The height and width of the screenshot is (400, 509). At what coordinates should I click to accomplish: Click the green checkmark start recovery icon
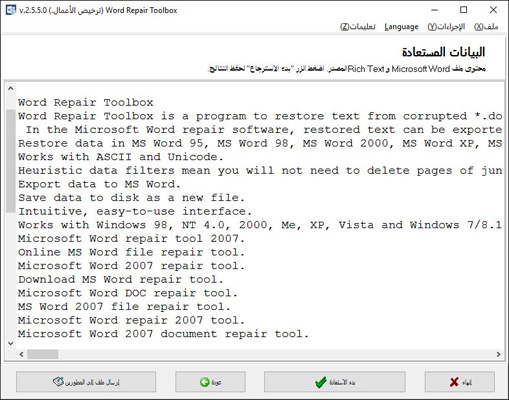pos(320,382)
